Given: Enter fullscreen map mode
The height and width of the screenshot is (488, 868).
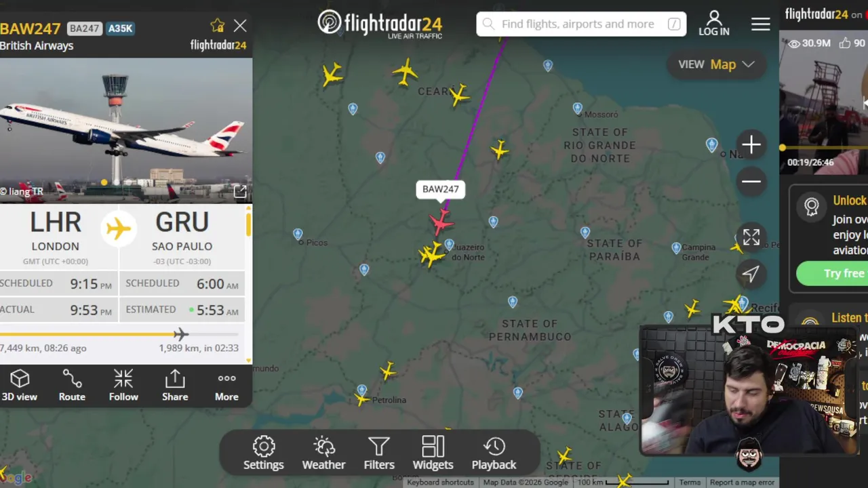Looking at the screenshot, I should point(751,237).
